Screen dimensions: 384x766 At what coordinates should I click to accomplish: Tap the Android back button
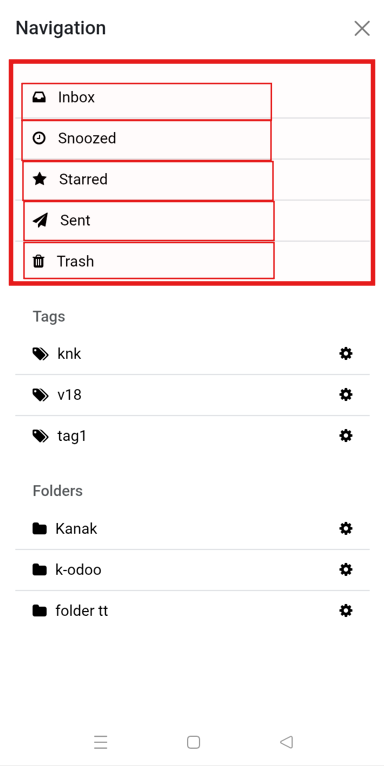tap(286, 743)
